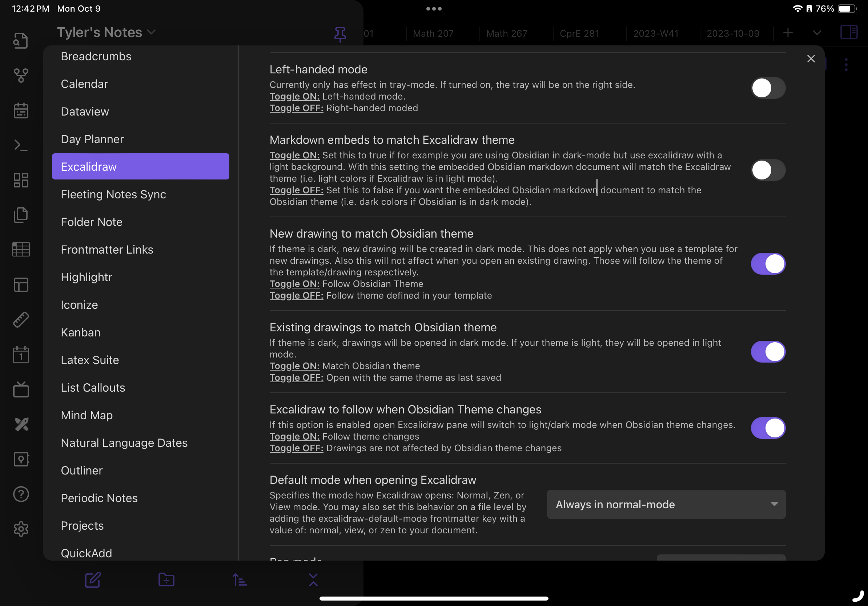868x606 pixels.
Task: Disable New drawing to match Obsidian theme
Action: tap(768, 264)
